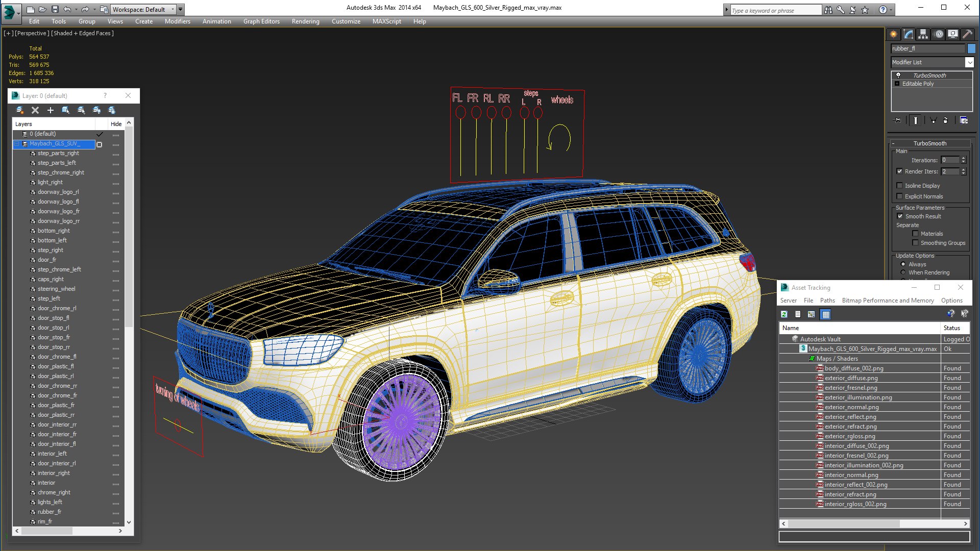Image resolution: width=980 pixels, height=551 pixels.
Task: Switch Asset Tracking to Table View icon
Action: (x=826, y=314)
